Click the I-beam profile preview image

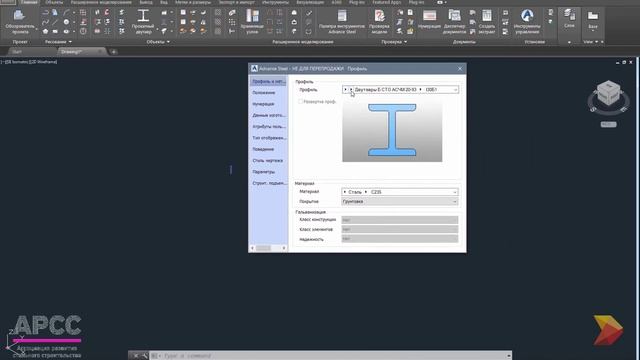click(392, 131)
